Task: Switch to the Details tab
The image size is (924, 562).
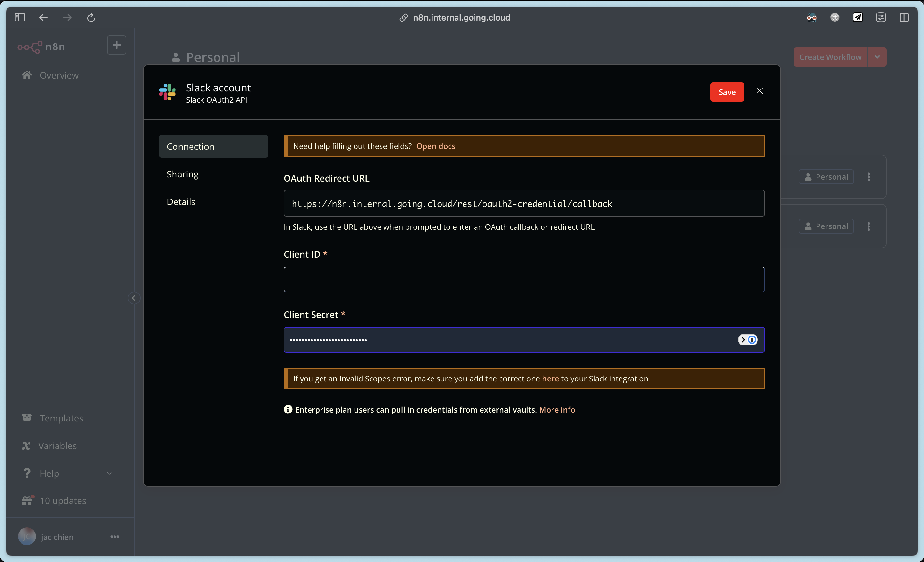Action: [214, 202]
